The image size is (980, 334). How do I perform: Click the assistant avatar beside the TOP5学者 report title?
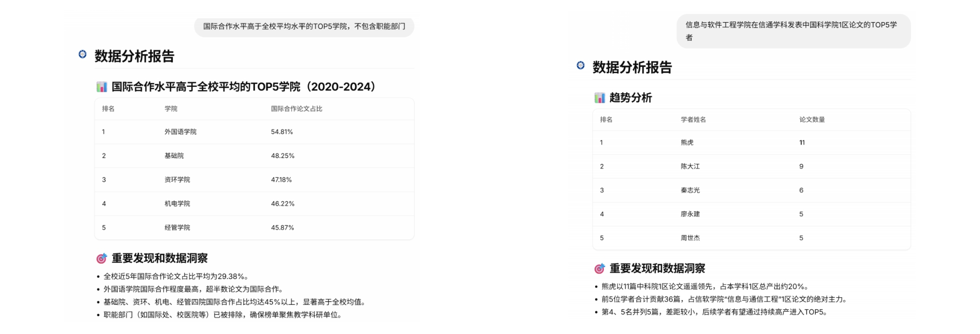(581, 65)
